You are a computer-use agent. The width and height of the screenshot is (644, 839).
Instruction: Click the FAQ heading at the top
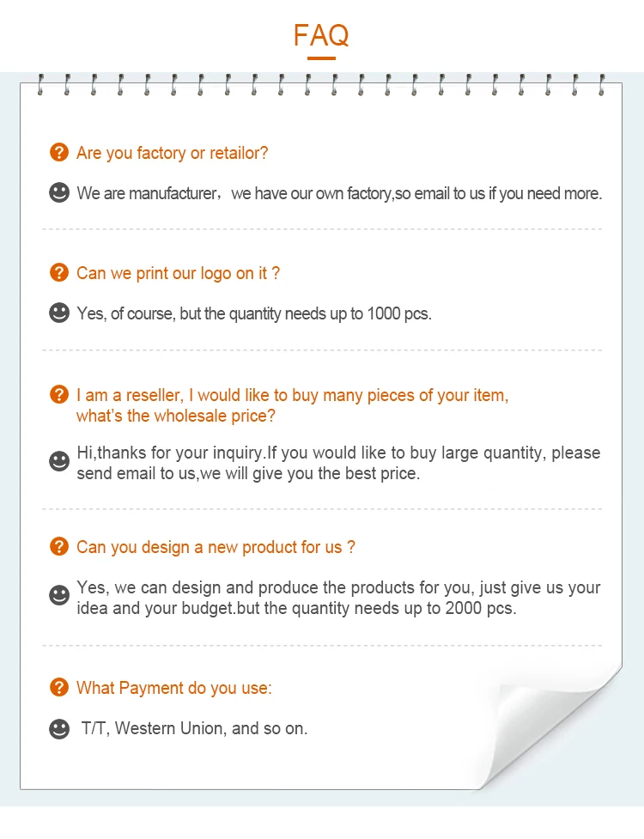pos(321,35)
